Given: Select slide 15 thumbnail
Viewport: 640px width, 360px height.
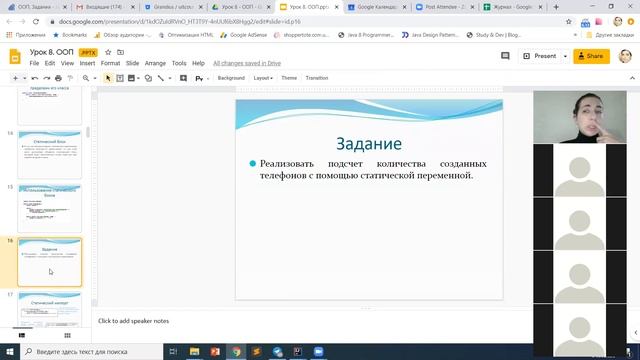Looking at the screenshot, I should 50,208.
